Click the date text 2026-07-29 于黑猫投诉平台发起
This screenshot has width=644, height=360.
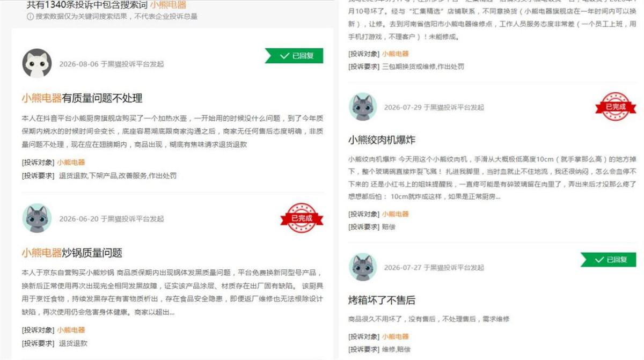[434, 107]
